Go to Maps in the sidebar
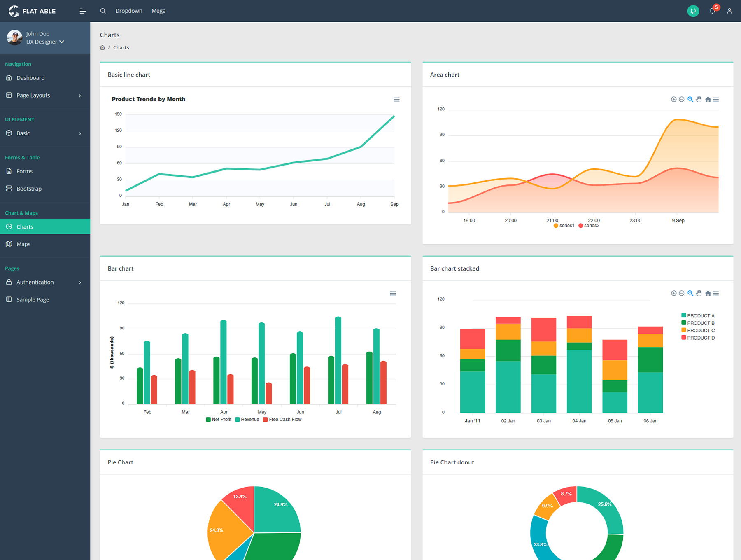This screenshot has width=741, height=560. tap(23, 244)
